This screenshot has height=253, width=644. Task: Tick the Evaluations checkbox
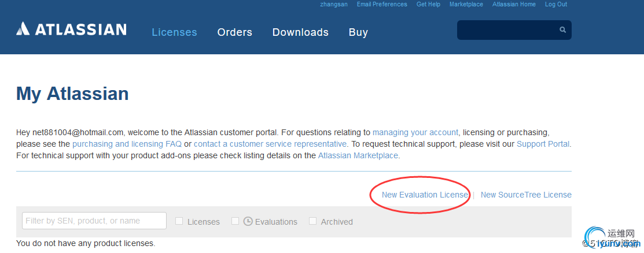click(x=235, y=221)
